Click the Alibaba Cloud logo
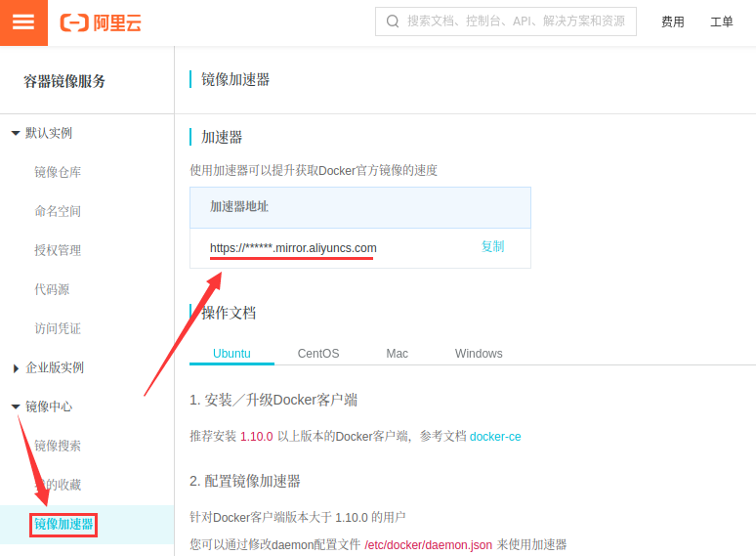This screenshot has height=556, width=756. (x=101, y=22)
